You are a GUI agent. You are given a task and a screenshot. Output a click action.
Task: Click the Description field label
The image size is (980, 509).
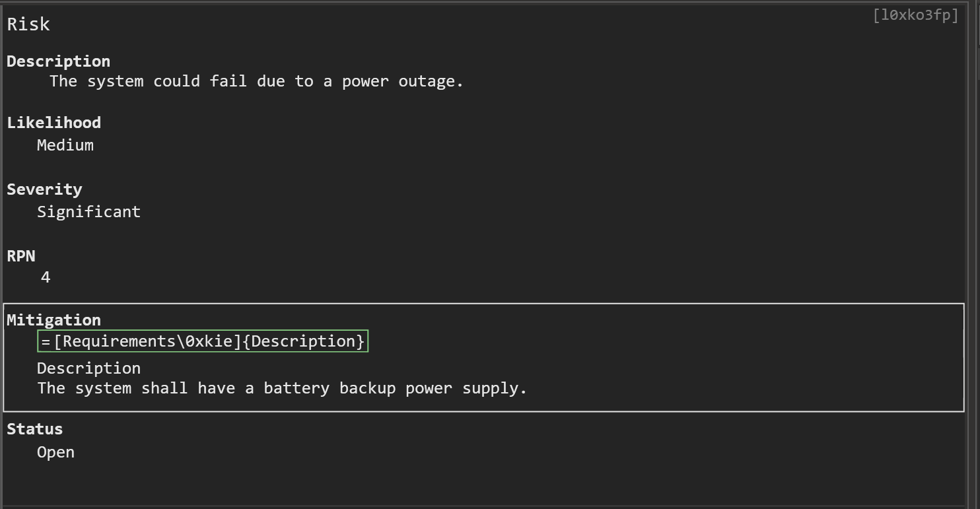[x=59, y=61]
